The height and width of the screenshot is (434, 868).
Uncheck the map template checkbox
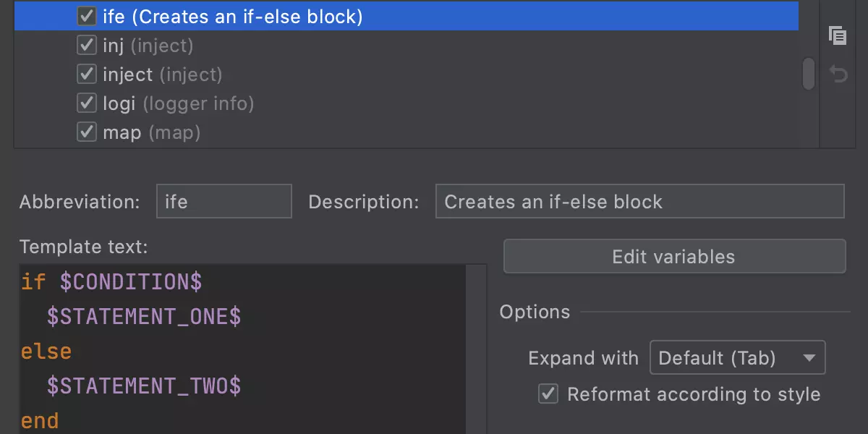[x=87, y=132]
